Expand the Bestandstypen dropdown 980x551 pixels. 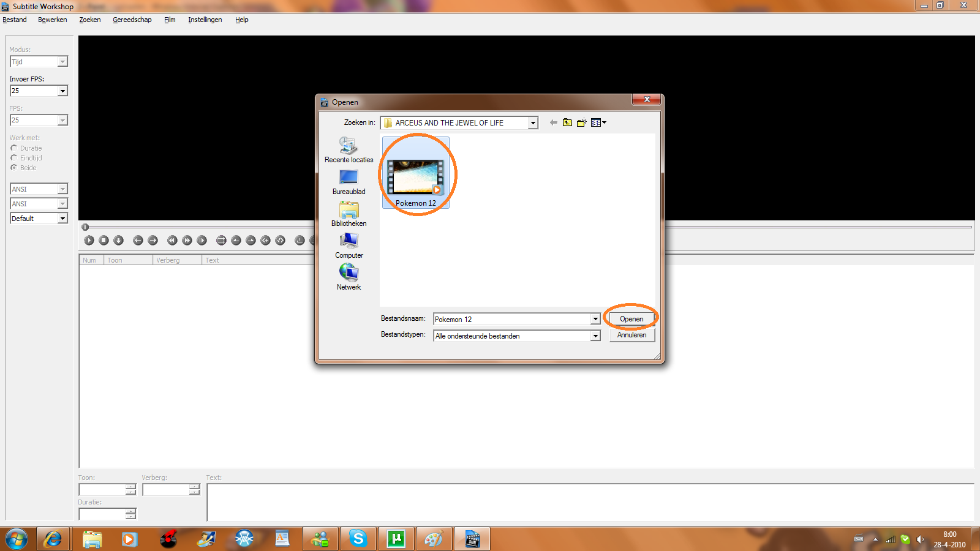[x=595, y=335]
